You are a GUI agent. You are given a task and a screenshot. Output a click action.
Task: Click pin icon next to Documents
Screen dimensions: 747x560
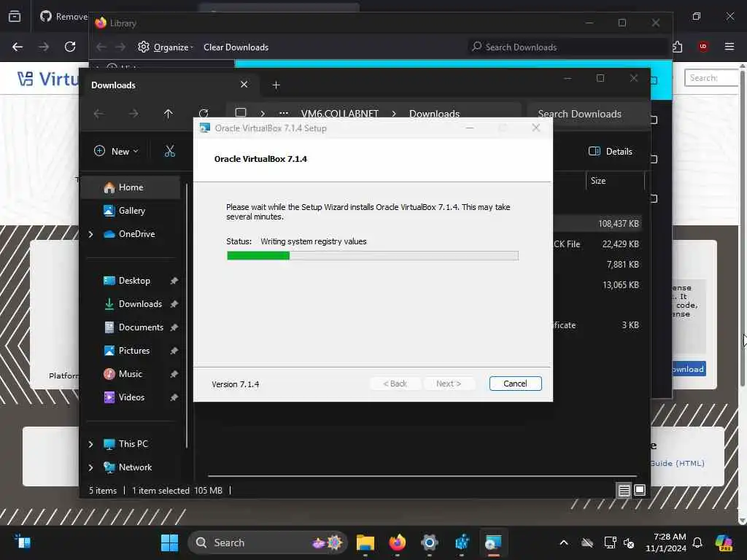174,327
